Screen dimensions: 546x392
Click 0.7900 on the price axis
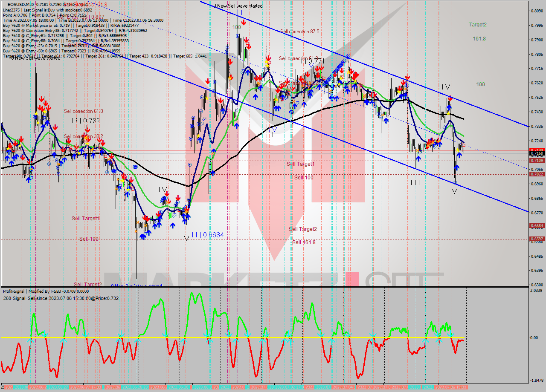pos(537,40)
